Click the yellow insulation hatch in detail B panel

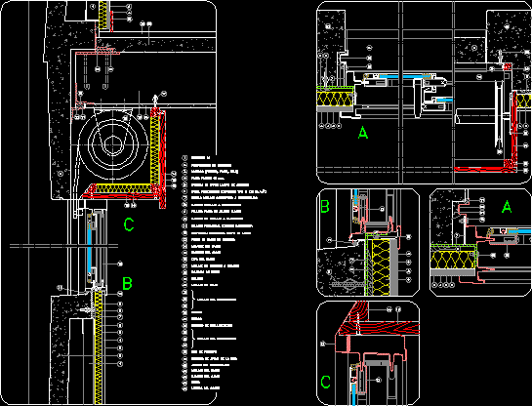click(382, 267)
